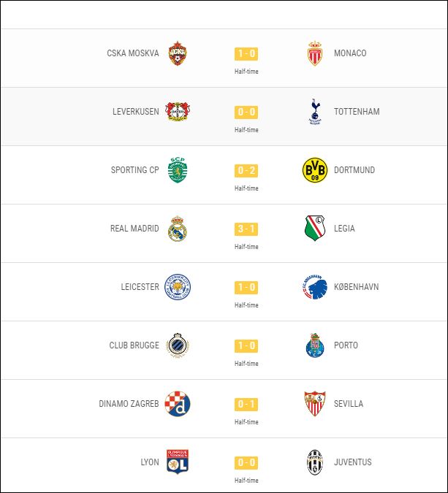448x493 pixels.
Task: Select the Leverkusen team logo
Action: [178, 112]
